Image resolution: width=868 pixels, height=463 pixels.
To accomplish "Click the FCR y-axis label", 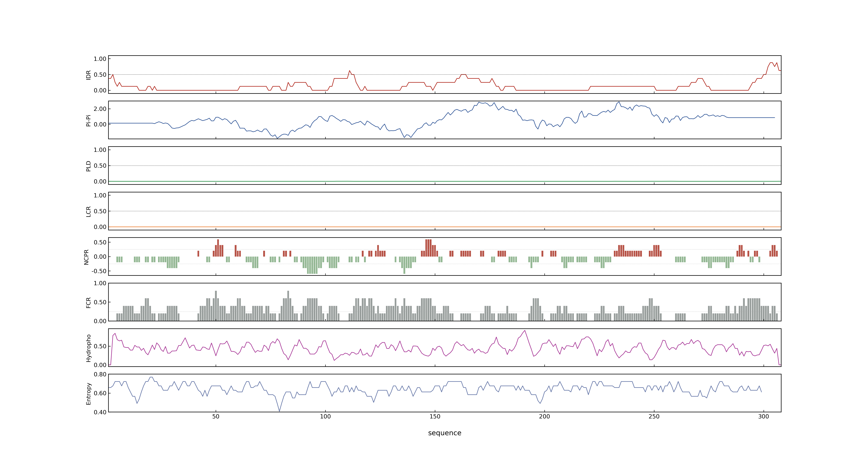I will point(88,302).
